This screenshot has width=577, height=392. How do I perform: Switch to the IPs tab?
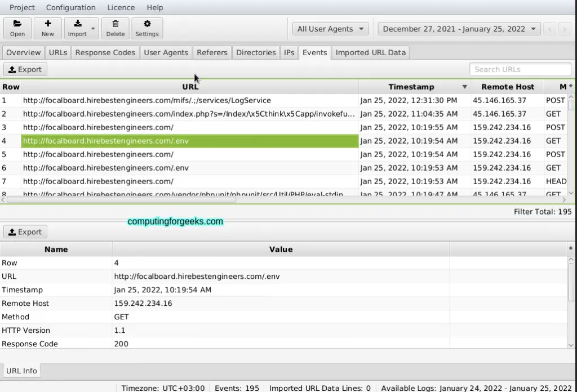289,52
